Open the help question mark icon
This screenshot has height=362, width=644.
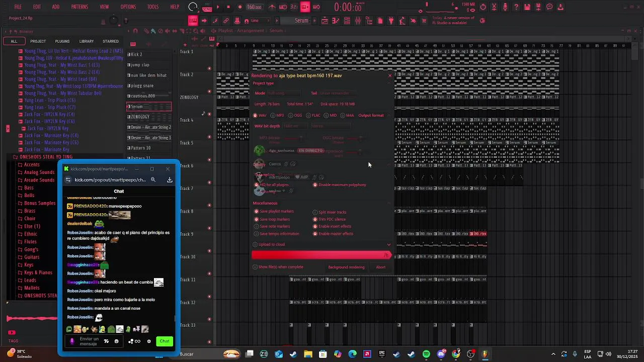coord(516,7)
